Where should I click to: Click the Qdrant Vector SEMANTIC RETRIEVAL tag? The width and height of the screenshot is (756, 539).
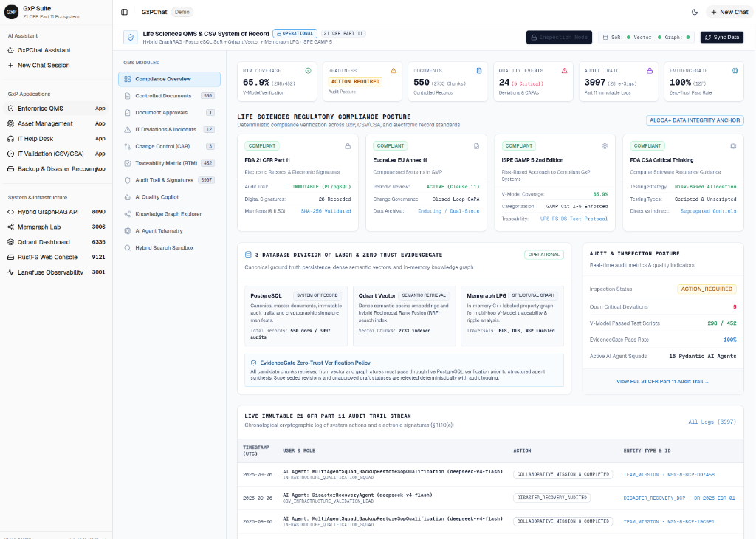pyautogui.click(x=424, y=295)
